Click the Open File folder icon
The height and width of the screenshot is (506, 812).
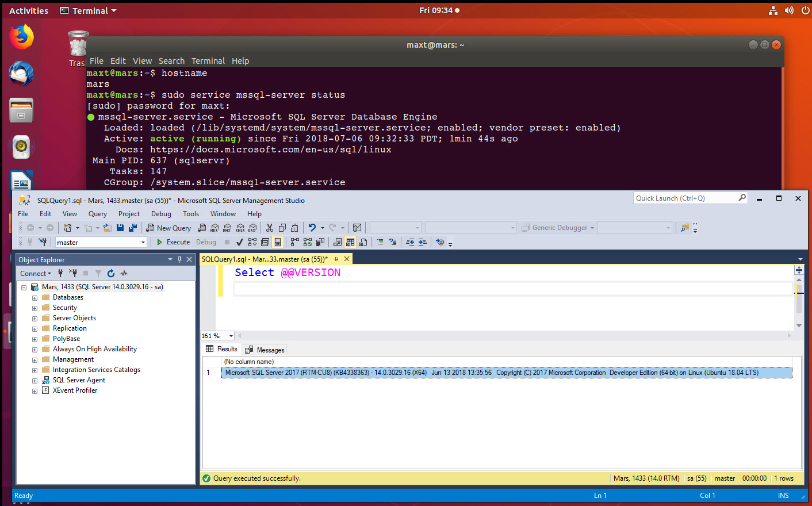coord(107,228)
